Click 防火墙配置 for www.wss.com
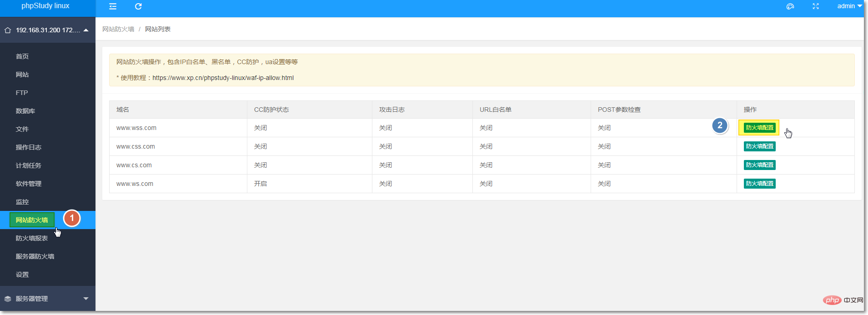 (759, 128)
